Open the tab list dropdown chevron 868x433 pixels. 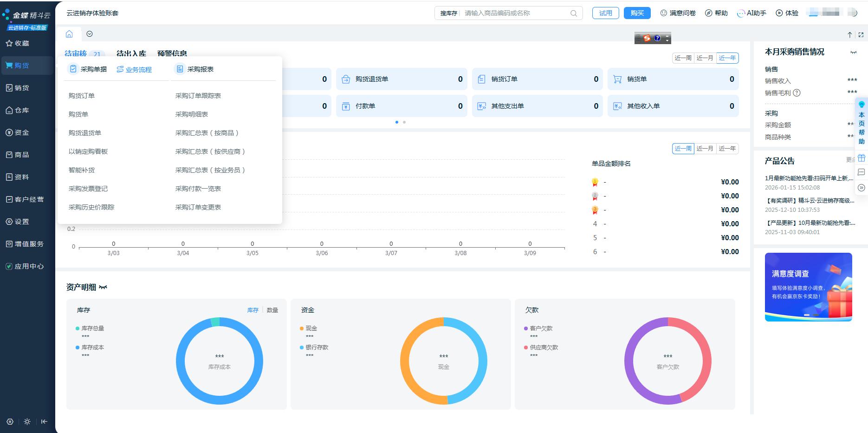coord(90,34)
